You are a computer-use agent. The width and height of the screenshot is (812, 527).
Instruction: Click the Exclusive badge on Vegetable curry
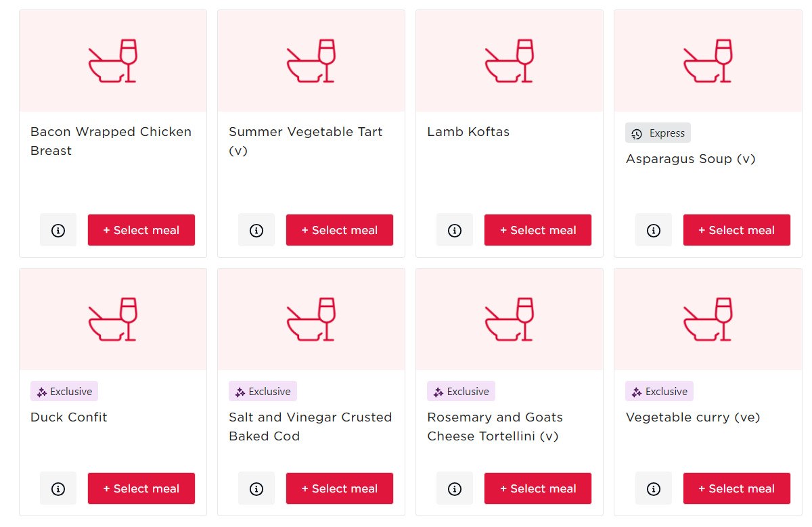coord(660,392)
